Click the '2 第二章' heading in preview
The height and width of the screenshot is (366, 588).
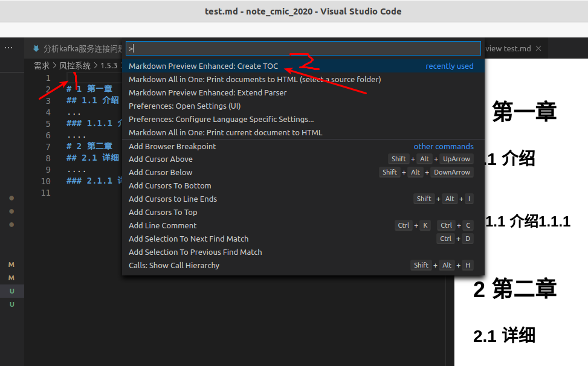pyautogui.click(x=515, y=289)
